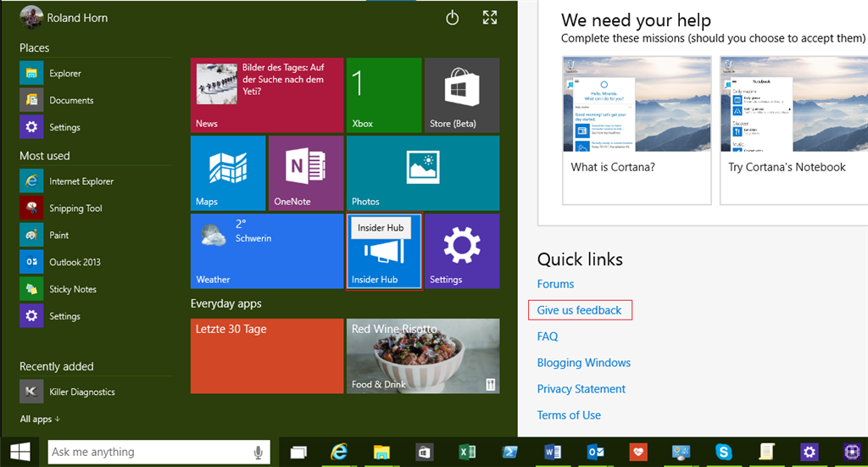Open PowerShell on the taskbar
868x467 pixels.
click(509, 453)
